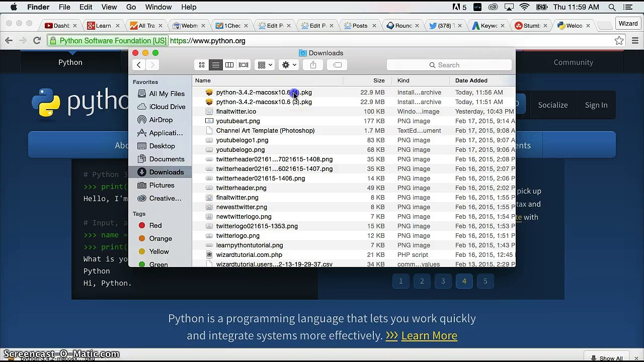Switch Finder to icon view
This screenshot has width=644, height=362.
coord(202,65)
